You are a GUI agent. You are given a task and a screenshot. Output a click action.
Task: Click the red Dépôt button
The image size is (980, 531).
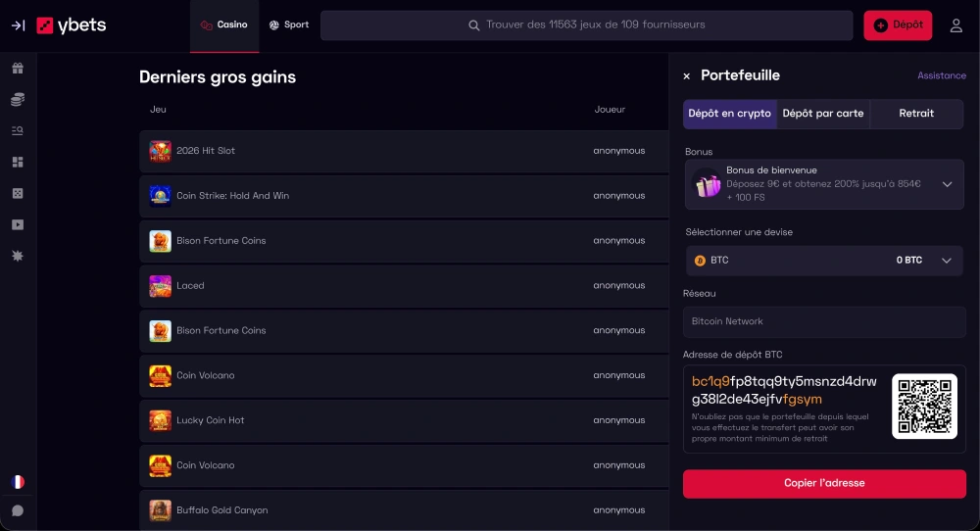click(898, 25)
